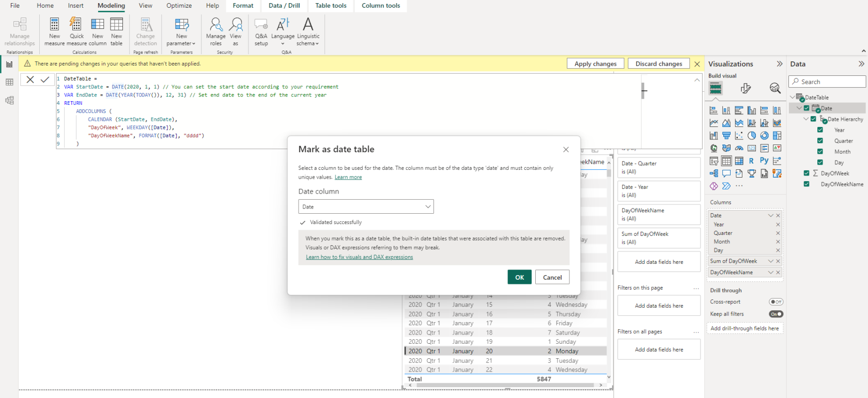The width and height of the screenshot is (868, 398).
Task: Commit the DAX formula with the checkmark
Action: pos(45,79)
